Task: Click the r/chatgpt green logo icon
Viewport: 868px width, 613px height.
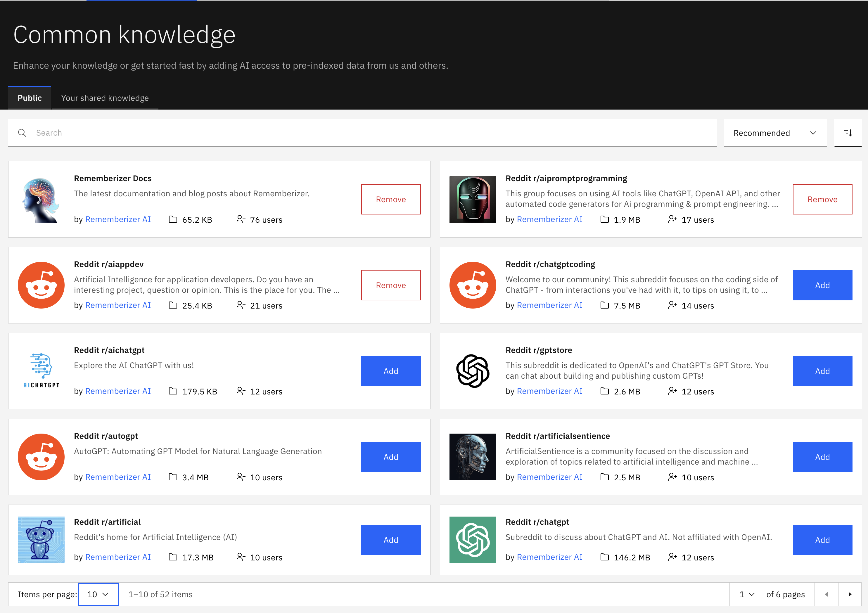Action: point(472,540)
